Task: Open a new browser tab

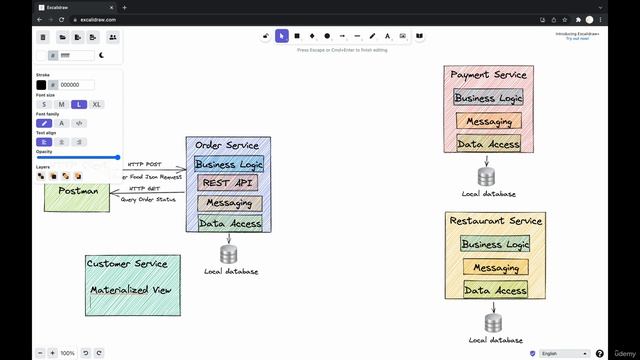Action: [x=124, y=7]
